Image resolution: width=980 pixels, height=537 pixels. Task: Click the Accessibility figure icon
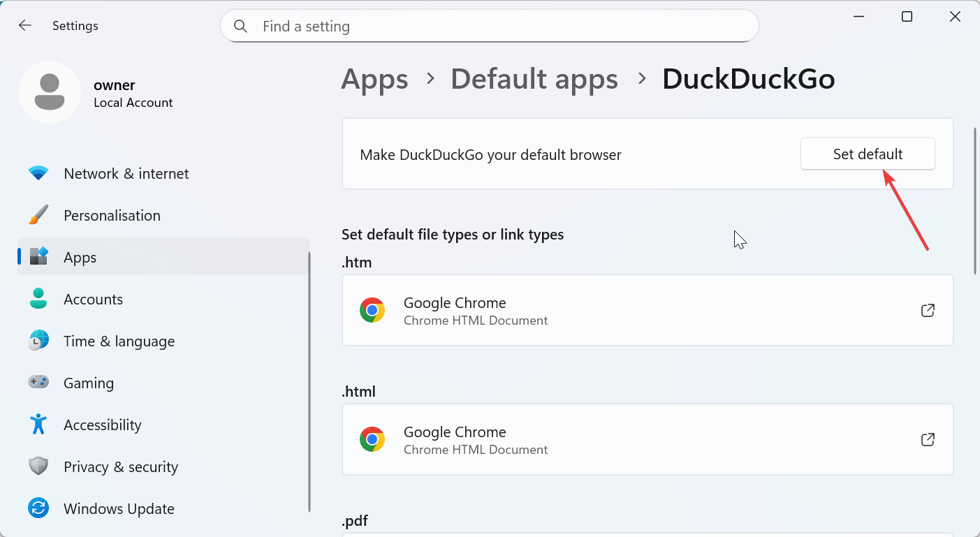tap(38, 425)
